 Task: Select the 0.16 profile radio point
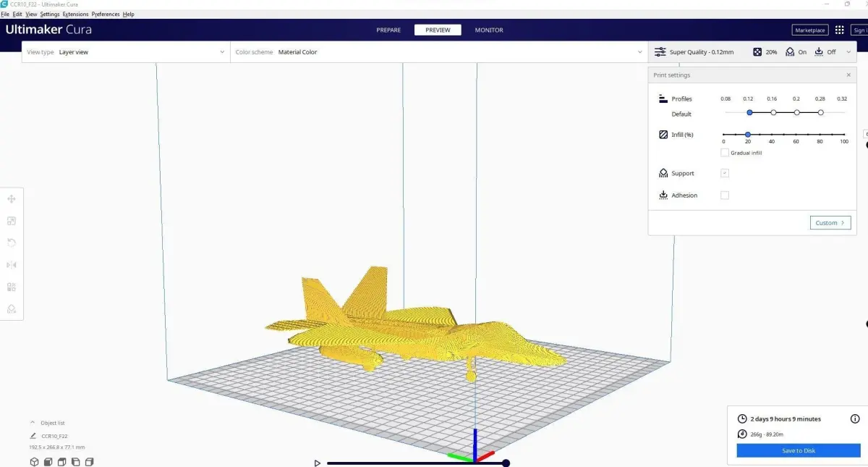(x=773, y=112)
